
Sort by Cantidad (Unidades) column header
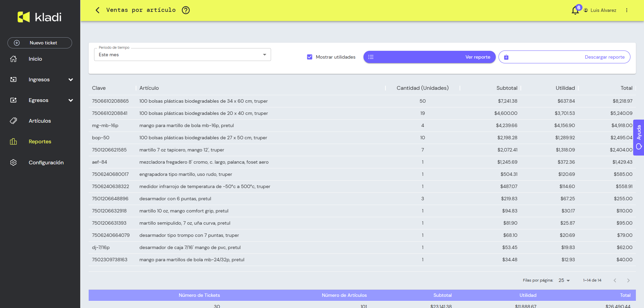(x=423, y=88)
